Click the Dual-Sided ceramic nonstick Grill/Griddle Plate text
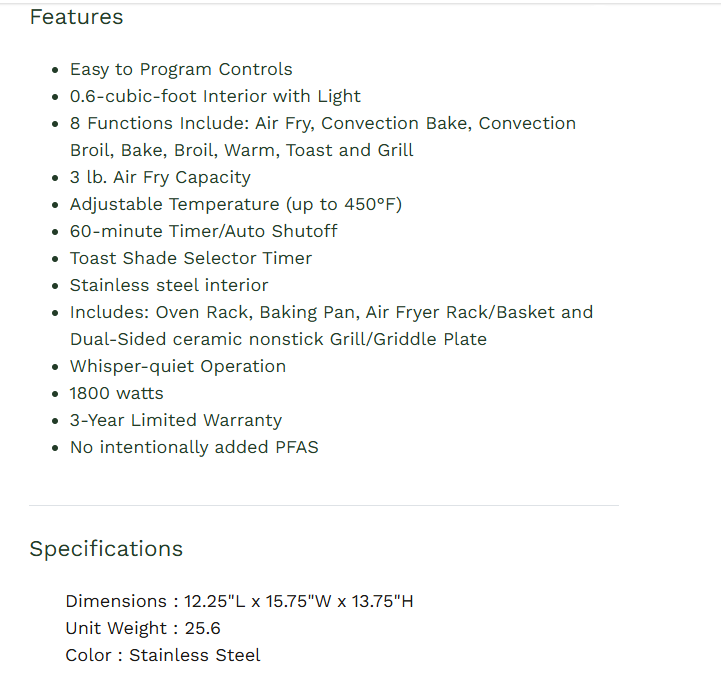 pos(278,339)
